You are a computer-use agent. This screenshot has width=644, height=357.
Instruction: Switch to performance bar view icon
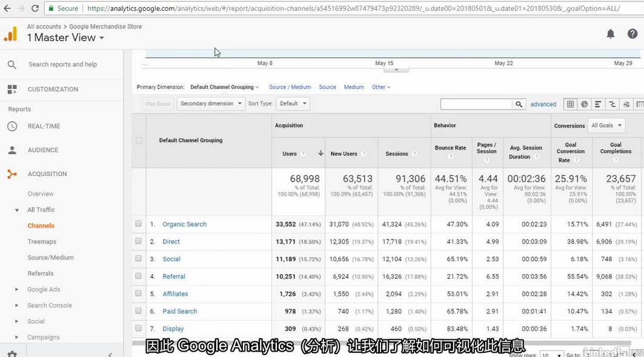click(598, 104)
